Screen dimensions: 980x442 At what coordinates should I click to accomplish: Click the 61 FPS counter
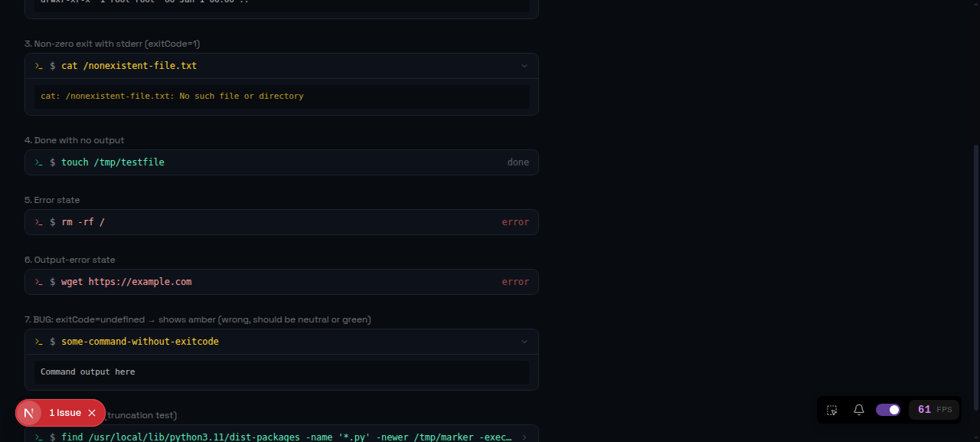coord(934,410)
